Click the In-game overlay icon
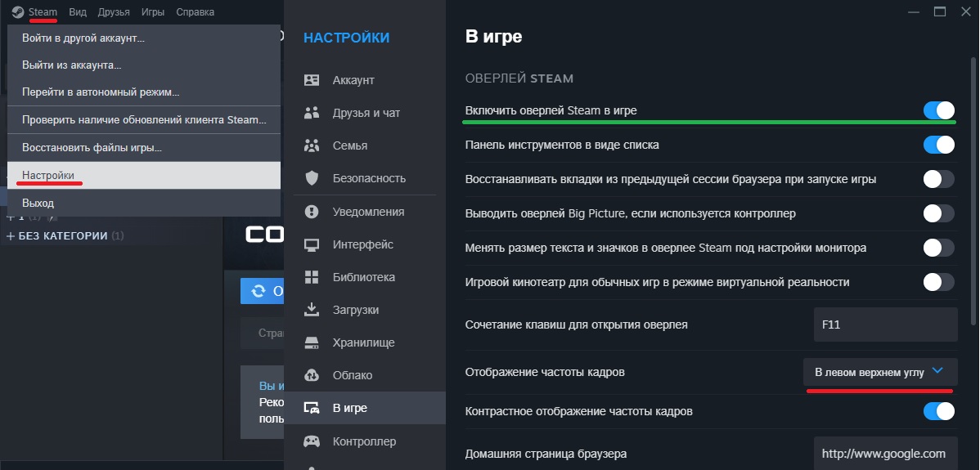980x470 pixels. [x=311, y=408]
